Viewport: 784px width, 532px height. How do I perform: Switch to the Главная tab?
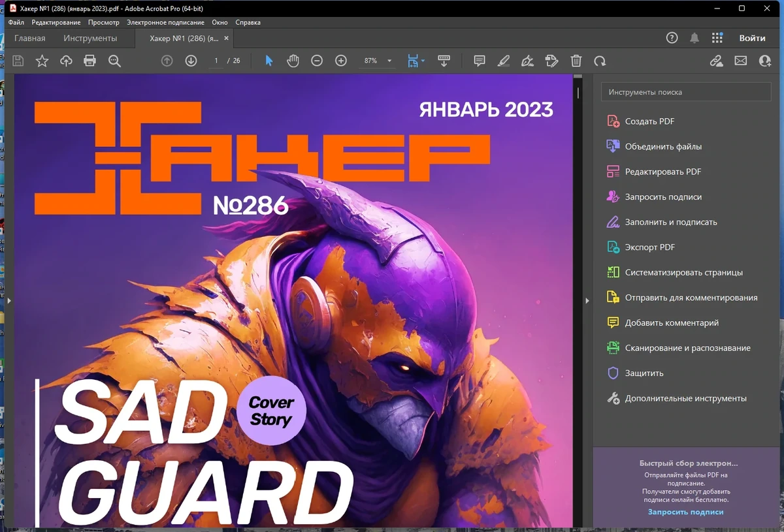[30, 38]
